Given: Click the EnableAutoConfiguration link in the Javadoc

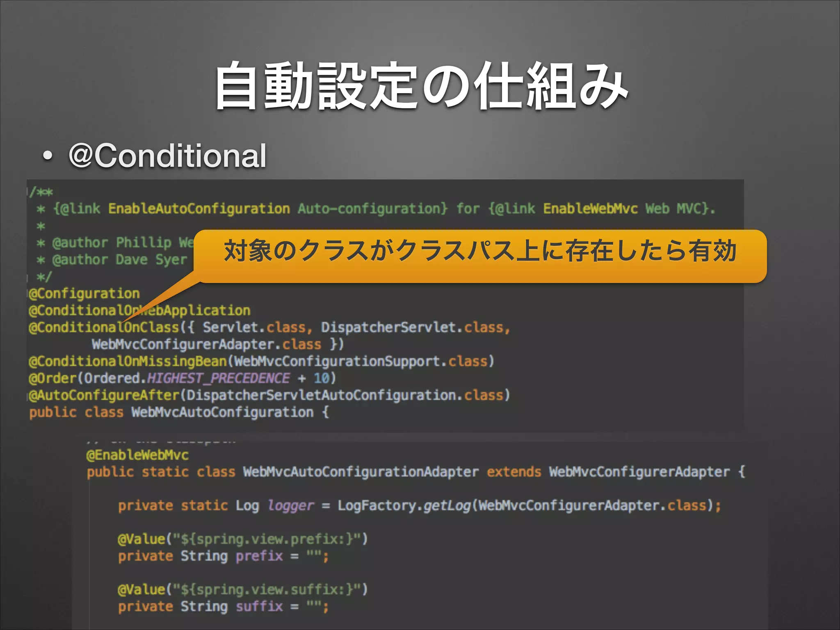Looking at the screenshot, I should tap(199, 209).
